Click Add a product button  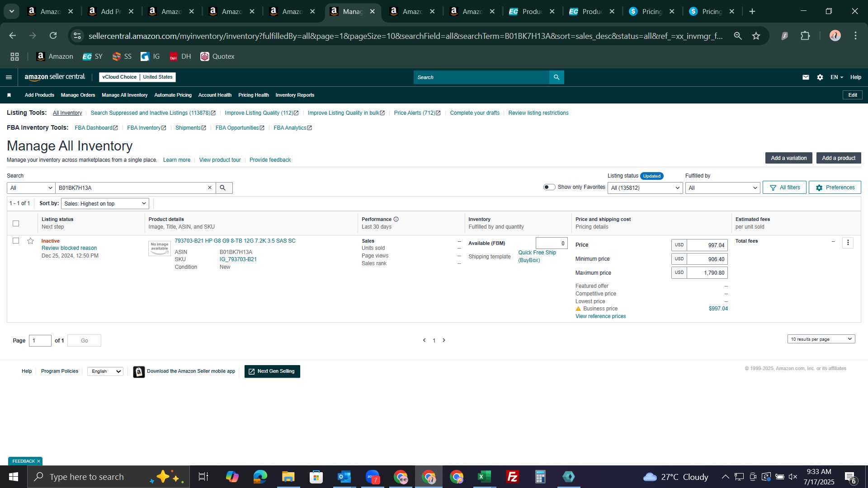click(839, 158)
